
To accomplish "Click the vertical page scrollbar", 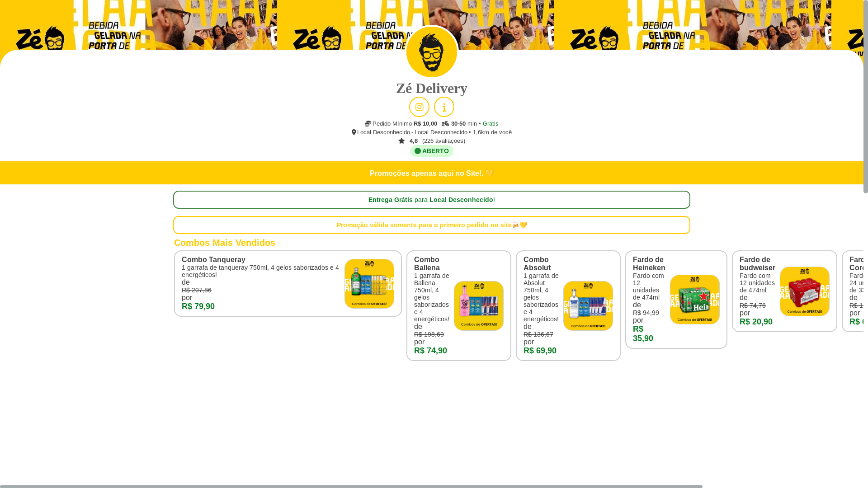I will point(866,97).
